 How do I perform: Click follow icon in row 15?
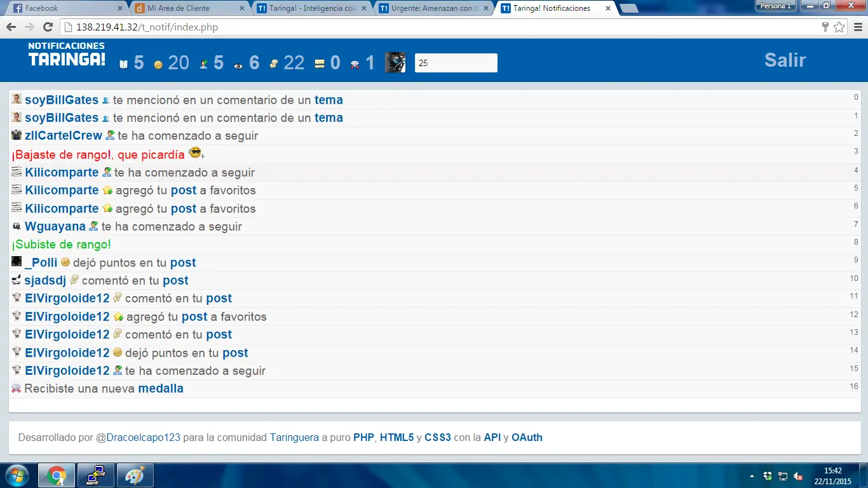(118, 370)
